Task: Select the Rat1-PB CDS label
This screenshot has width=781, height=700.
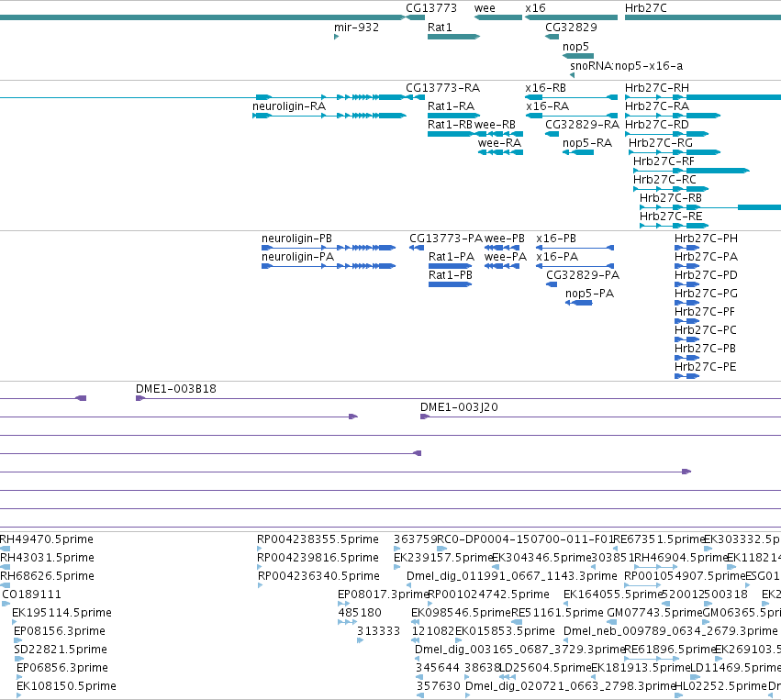Action: 451,276
